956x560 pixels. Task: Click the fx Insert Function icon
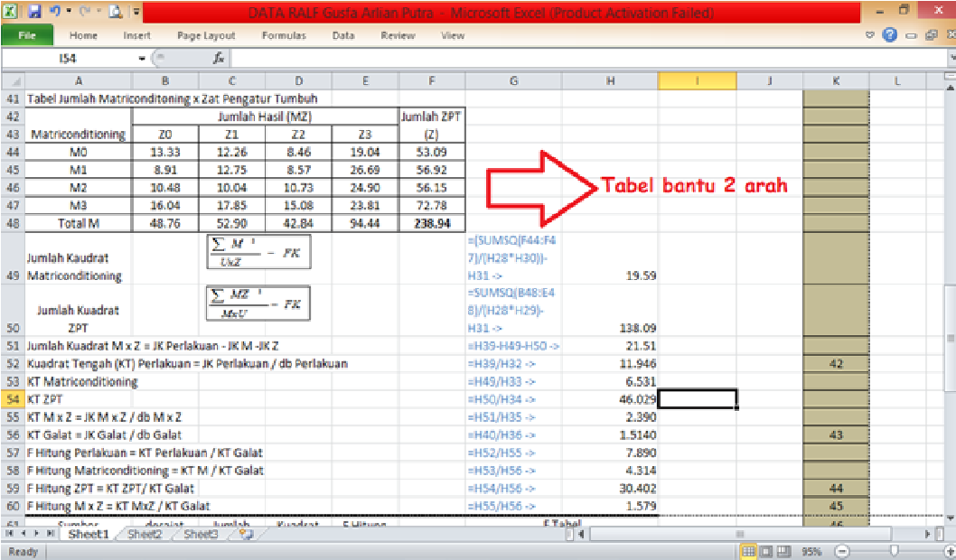point(218,59)
